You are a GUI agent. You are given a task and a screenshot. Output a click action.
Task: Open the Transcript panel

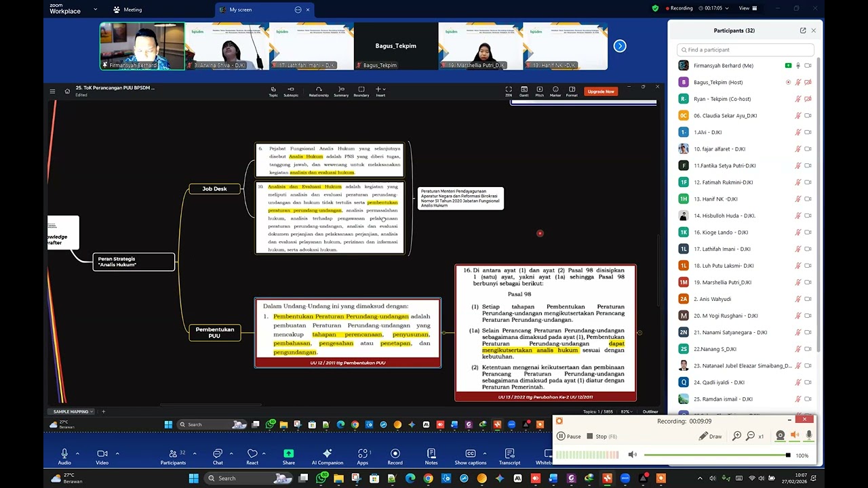(509, 457)
